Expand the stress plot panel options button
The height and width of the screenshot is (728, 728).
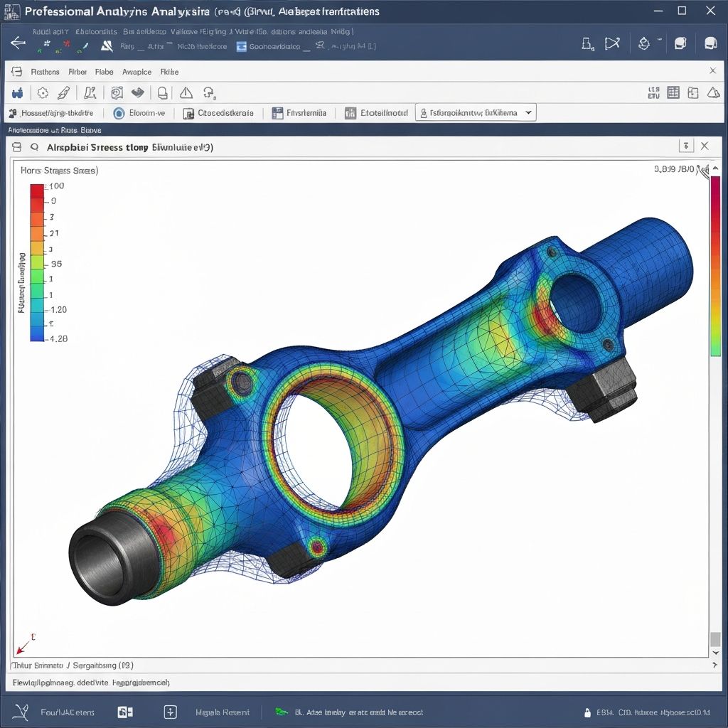click(x=685, y=146)
